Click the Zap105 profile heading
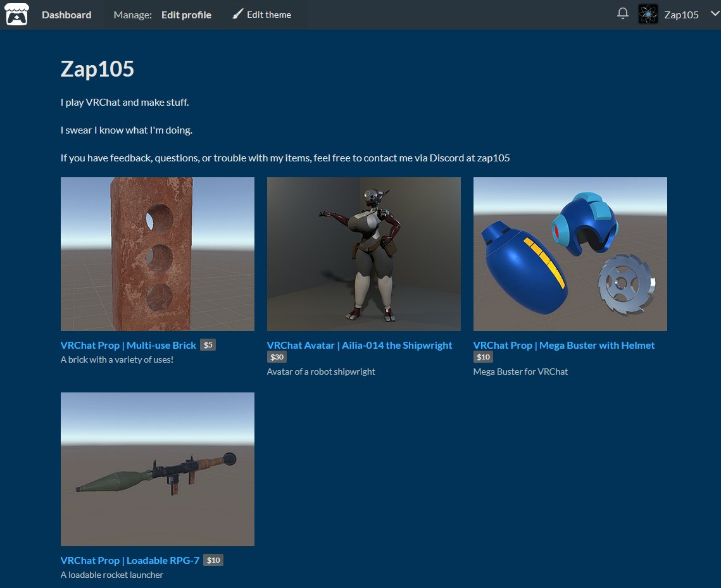The width and height of the screenshot is (721, 588). [97, 69]
